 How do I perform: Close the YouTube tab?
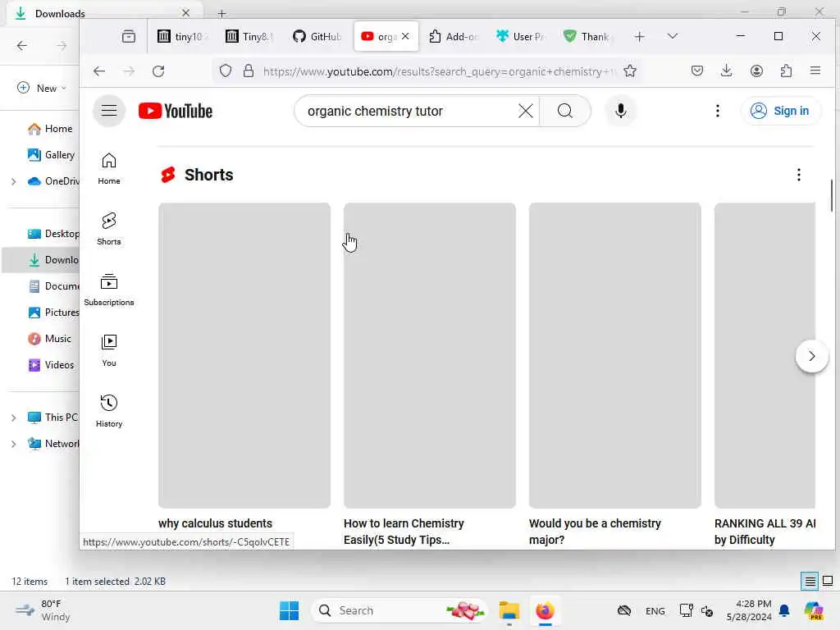pyautogui.click(x=405, y=36)
